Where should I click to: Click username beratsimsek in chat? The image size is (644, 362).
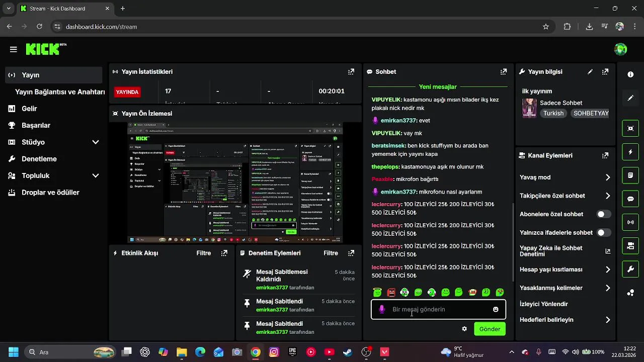[x=388, y=146]
